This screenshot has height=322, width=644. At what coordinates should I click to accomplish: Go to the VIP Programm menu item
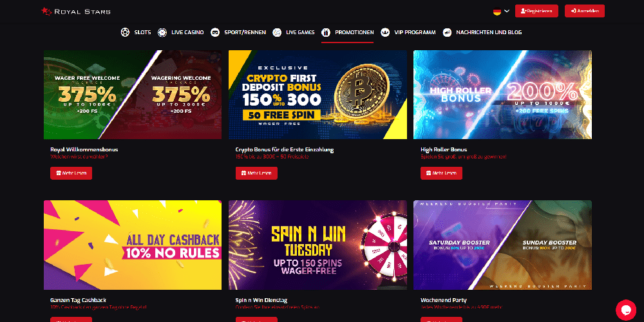tap(415, 32)
